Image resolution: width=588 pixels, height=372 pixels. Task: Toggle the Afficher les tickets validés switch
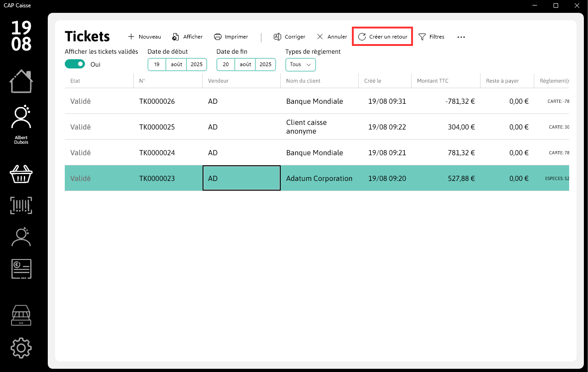pos(75,64)
